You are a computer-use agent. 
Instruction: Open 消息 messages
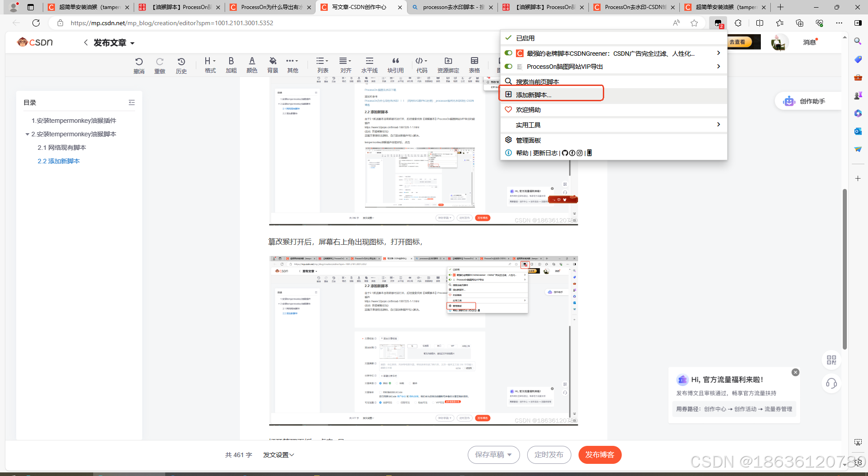point(810,42)
